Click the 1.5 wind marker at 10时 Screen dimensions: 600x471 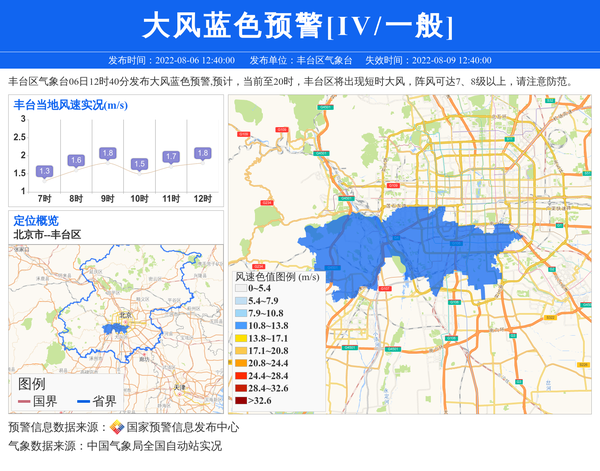(x=139, y=164)
